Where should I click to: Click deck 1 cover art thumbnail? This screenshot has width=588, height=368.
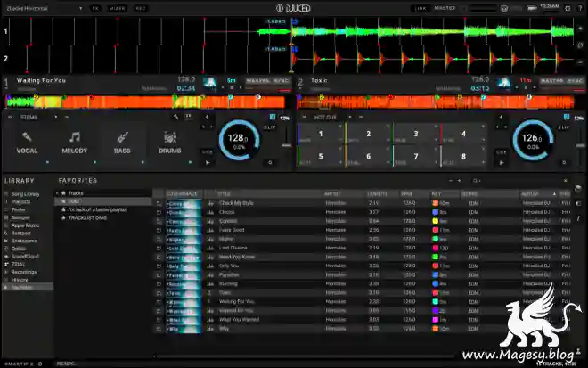pyautogui.click(x=209, y=83)
